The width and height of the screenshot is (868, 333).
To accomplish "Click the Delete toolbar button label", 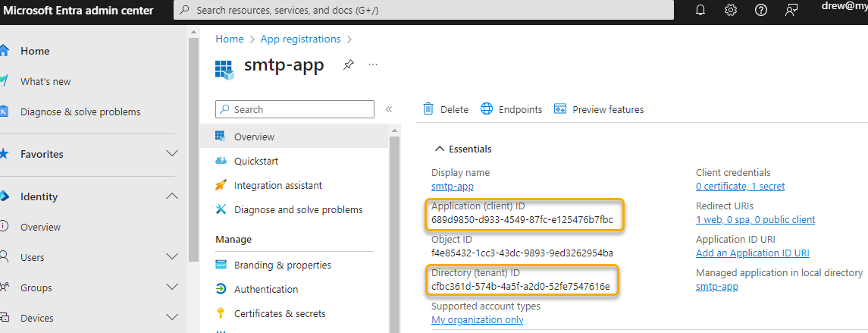I will [455, 110].
